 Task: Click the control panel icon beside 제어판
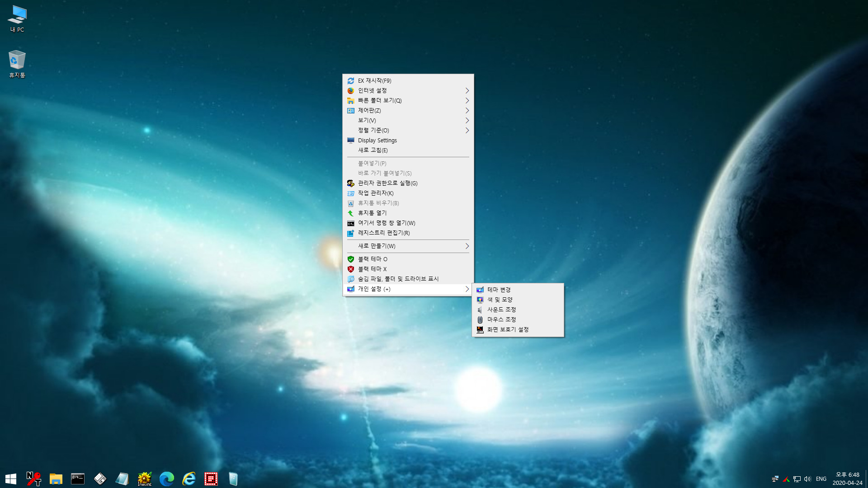tap(351, 111)
